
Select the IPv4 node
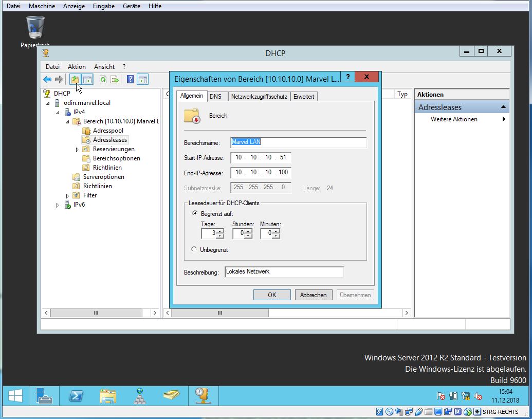point(79,112)
